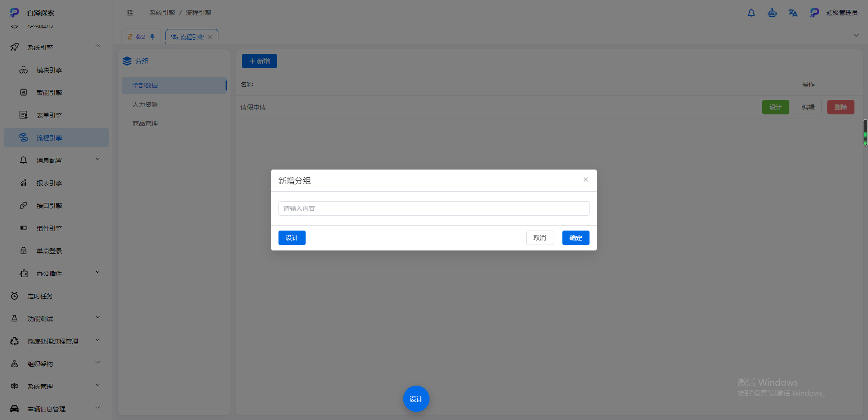Click the 新增 add button
This screenshot has width=868, height=420.
coord(259,61)
